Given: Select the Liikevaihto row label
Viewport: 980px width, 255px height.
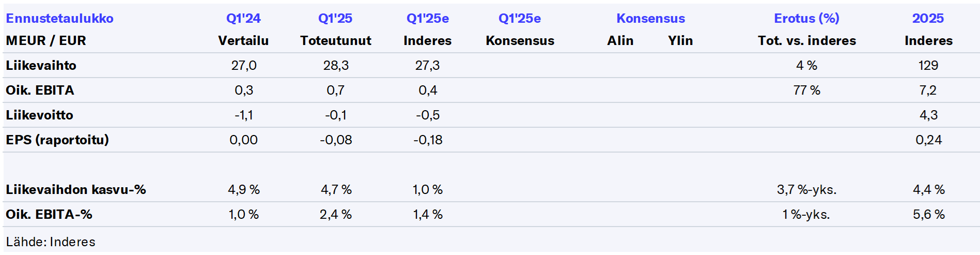Looking at the screenshot, I should click(x=41, y=66).
